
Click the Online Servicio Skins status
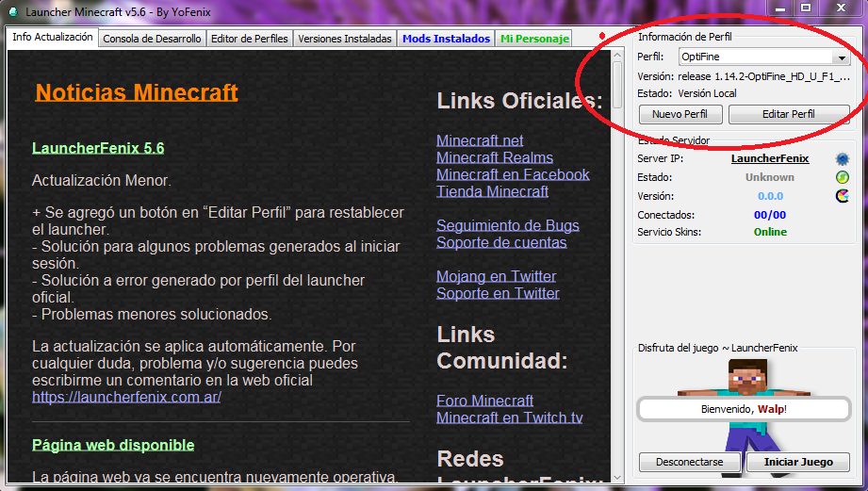coord(770,232)
